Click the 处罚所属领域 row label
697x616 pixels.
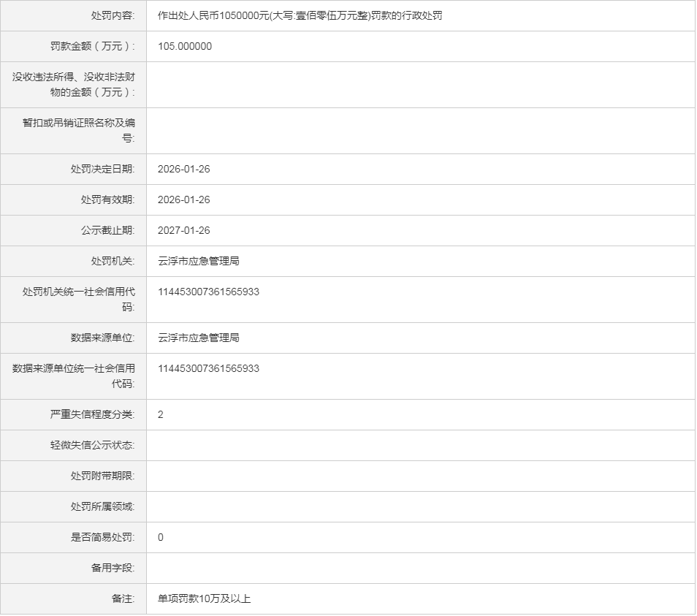click(102, 506)
